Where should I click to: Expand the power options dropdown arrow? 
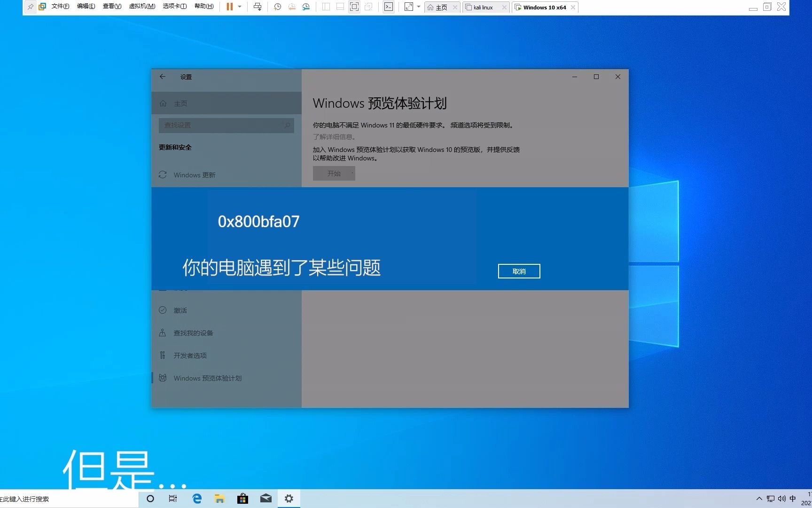click(x=240, y=7)
